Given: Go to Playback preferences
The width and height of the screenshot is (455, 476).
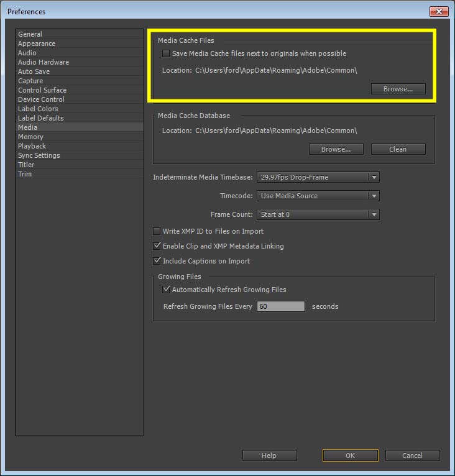Looking at the screenshot, I should click(80, 145).
